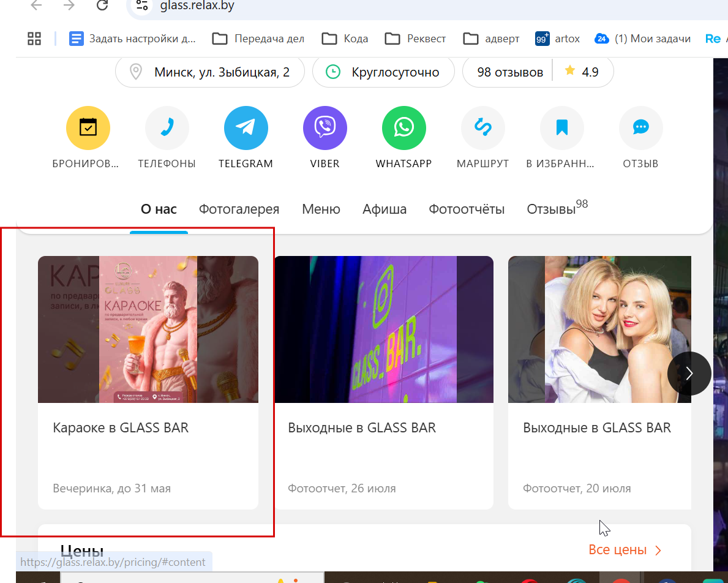Image resolution: width=728 pixels, height=583 pixels.
Task: Open the Телефоны phone icon
Action: pos(167,128)
